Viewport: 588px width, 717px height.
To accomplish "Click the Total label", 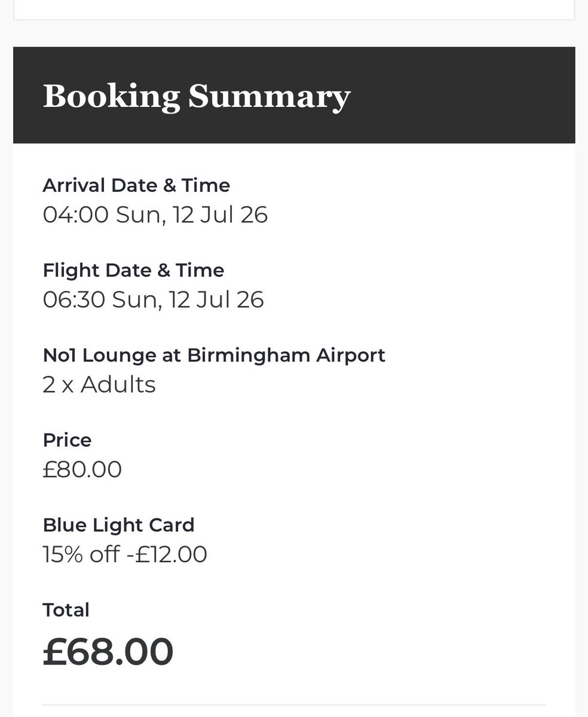I will coord(66,610).
